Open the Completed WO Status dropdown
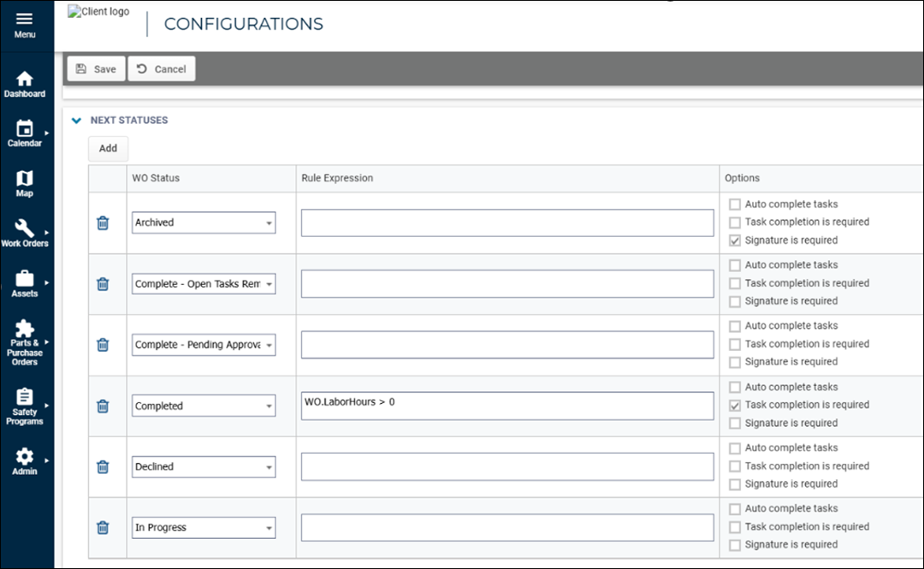 [x=204, y=406]
